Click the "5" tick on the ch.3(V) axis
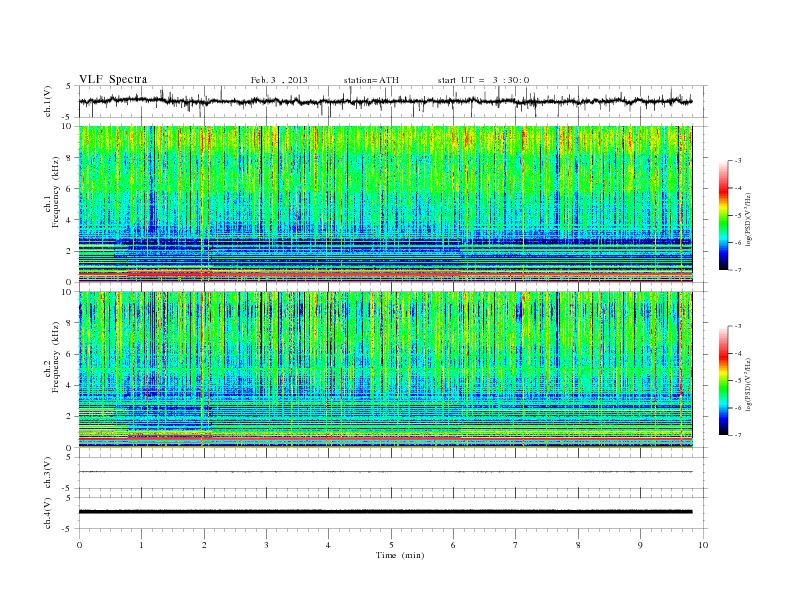The image size is (792, 612). click(x=69, y=457)
